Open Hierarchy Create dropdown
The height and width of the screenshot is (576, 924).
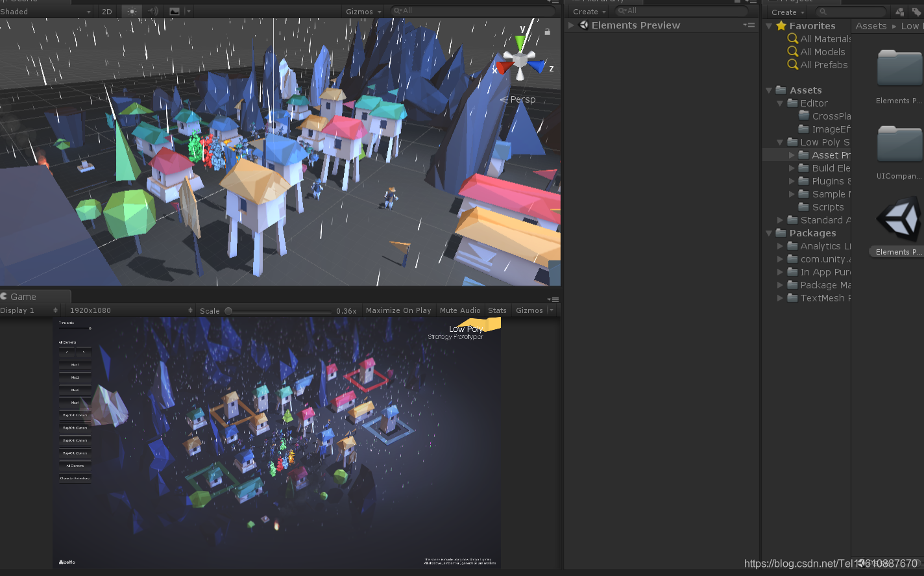coord(589,12)
